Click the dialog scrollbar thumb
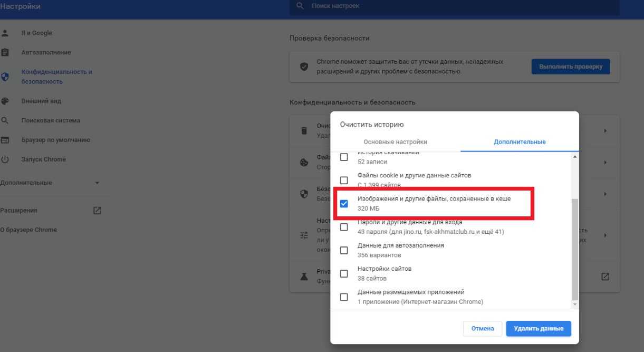This screenshot has height=352, width=644. tap(575, 249)
